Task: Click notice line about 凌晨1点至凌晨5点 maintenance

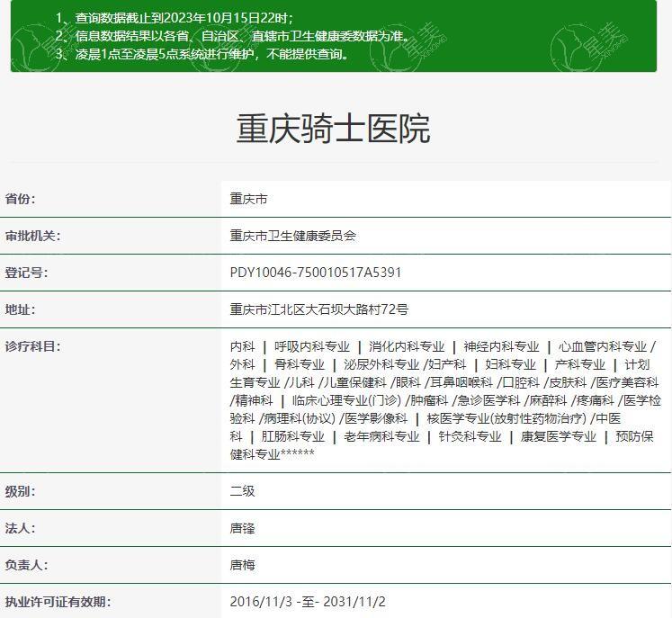Action: tap(203, 54)
